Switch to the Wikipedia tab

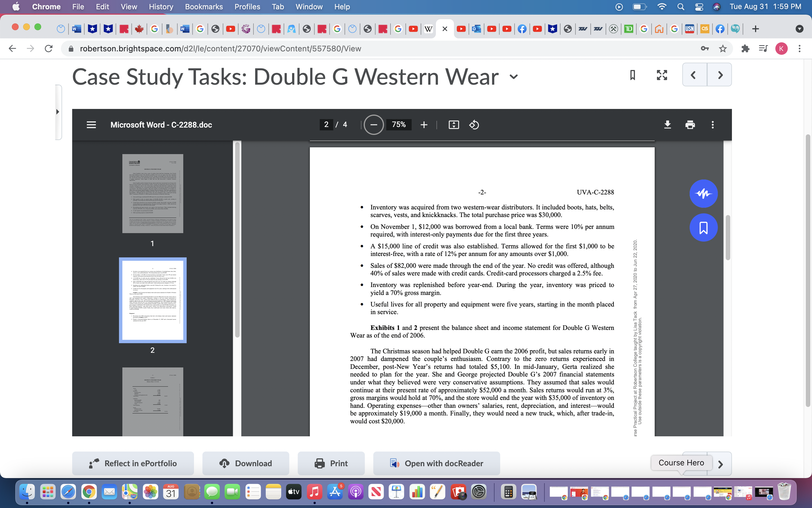(429, 29)
